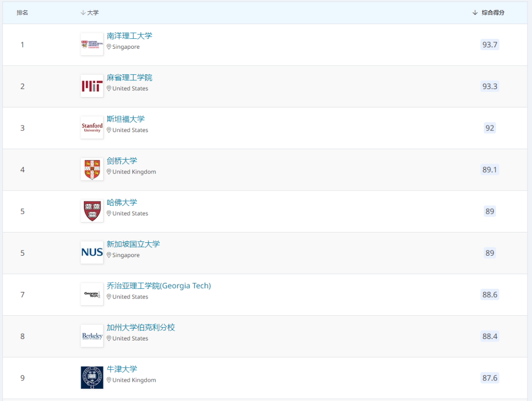Select score 87.6 for 牛津大学
Viewport: 532px width, 401px height.
(490, 378)
